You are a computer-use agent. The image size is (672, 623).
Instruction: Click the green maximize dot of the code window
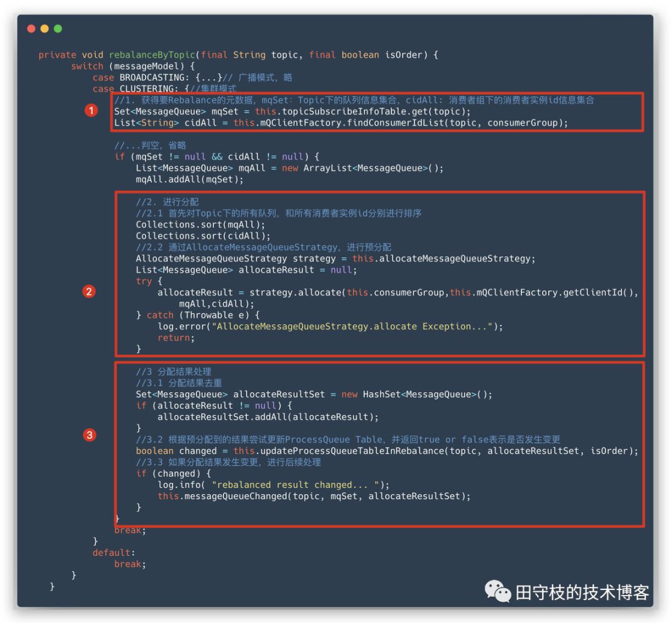point(58,29)
